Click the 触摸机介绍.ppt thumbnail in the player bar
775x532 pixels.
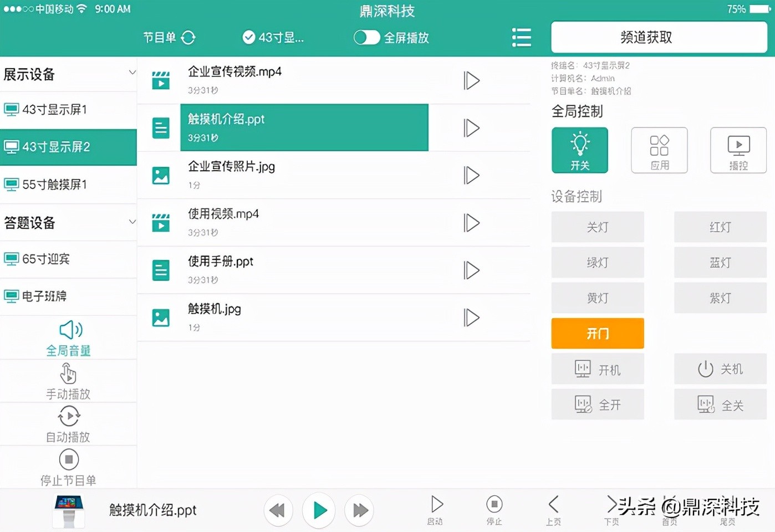pyautogui.click(x=68, y=510)
